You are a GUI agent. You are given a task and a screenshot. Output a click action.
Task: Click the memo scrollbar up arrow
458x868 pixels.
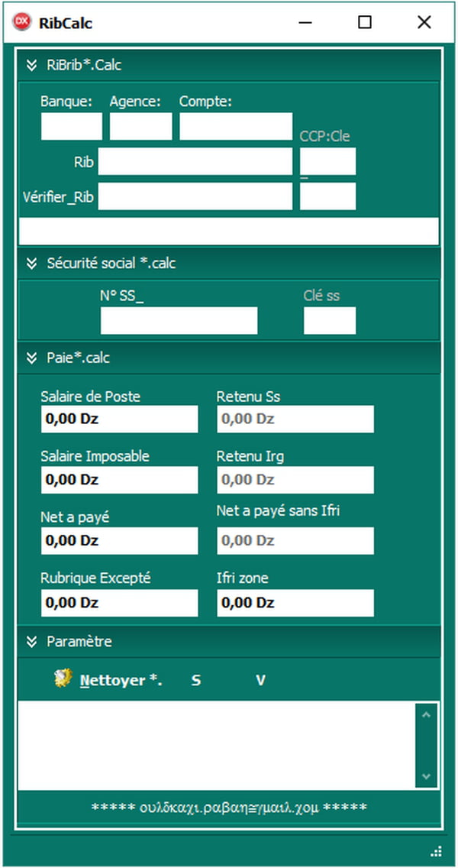426,714
